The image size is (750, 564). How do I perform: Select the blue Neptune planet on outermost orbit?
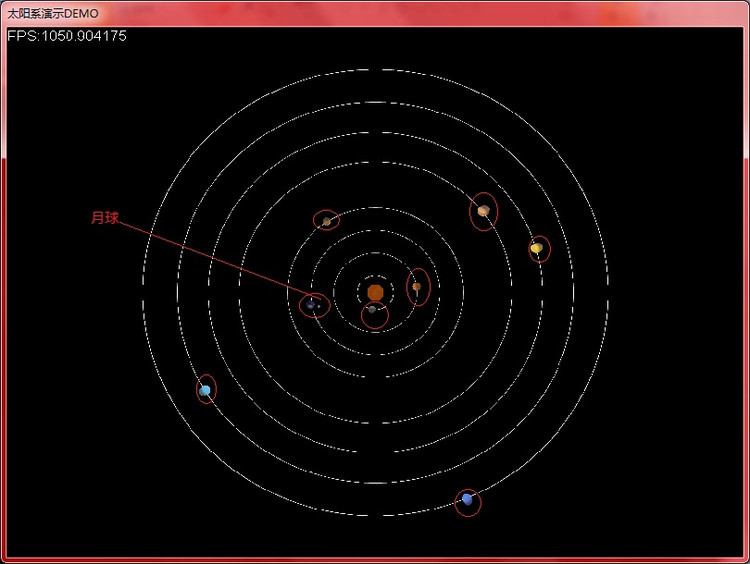click(467, 499)
